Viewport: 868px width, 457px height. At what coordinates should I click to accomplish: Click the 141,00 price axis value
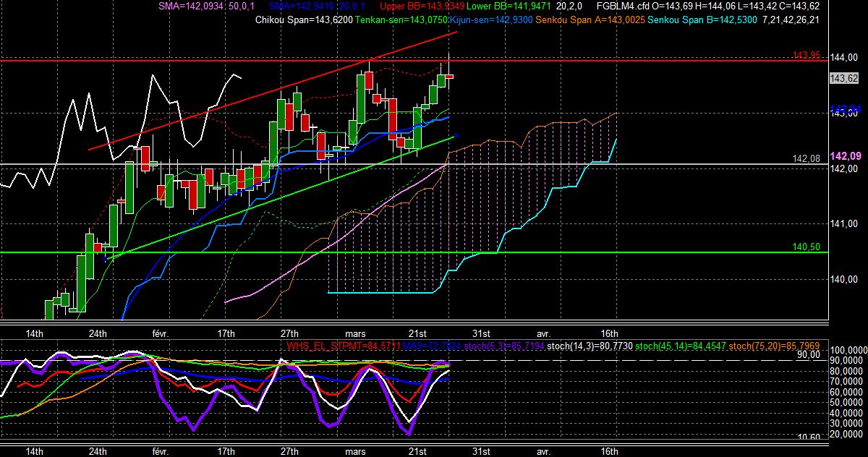point(843,224)
